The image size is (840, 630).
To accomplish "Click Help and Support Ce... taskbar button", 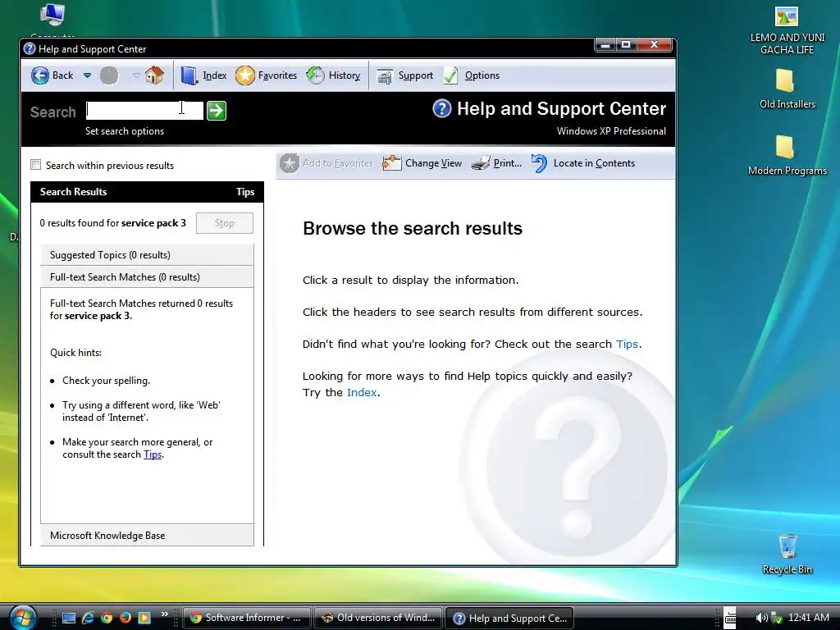I will point(509,618).
